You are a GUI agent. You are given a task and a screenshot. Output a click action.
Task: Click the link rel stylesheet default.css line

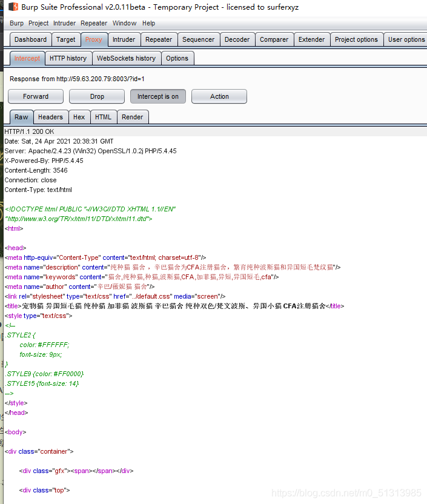pos(115,296)
